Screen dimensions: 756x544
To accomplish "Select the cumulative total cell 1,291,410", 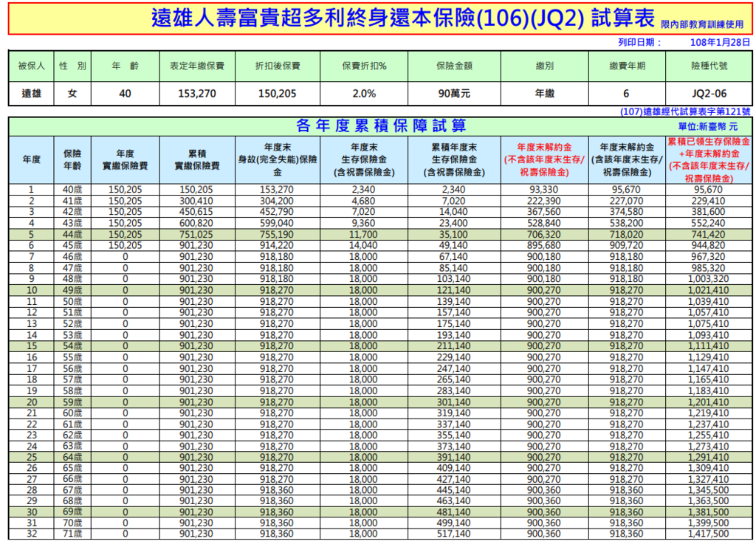I will (708, 457).
